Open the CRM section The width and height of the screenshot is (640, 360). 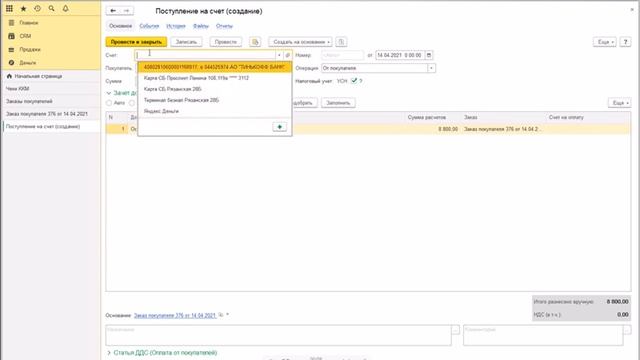click(25, 36)
